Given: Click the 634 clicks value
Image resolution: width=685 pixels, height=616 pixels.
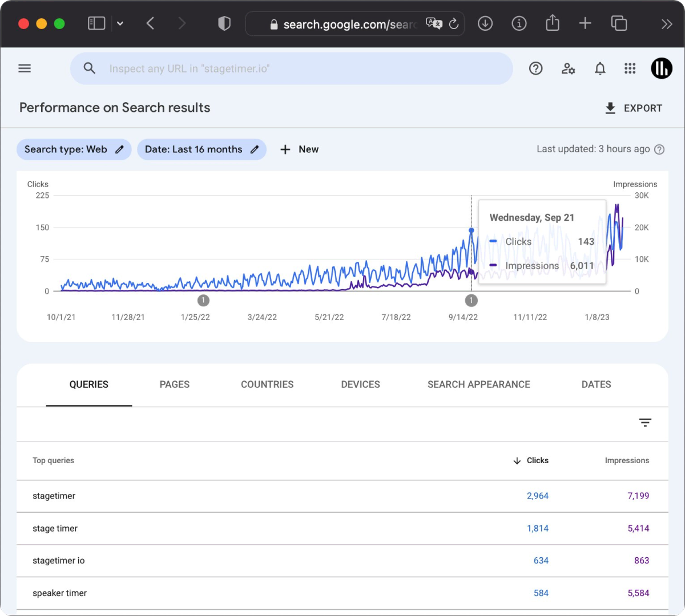Looking at the screenshot, I should coord(541,561).
